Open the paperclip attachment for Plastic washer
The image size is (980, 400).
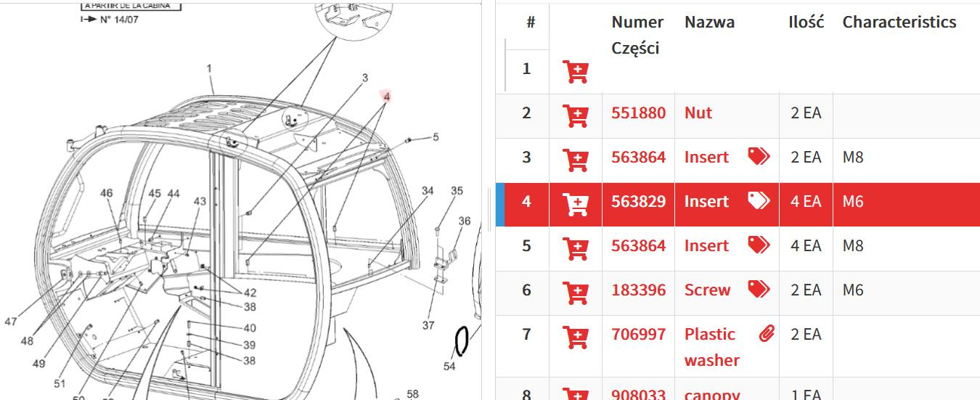click(x=766, y=334)
